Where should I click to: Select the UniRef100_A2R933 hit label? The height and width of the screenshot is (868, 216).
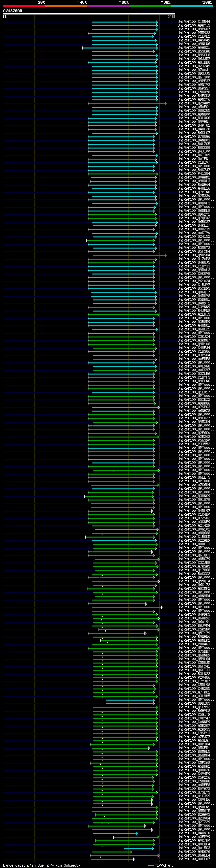click(194, 730)
